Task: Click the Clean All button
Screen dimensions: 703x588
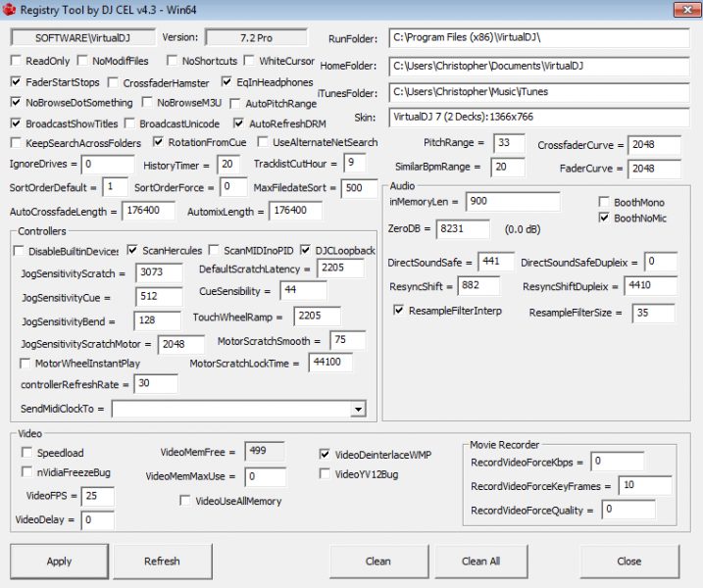Action: [481, 562]
